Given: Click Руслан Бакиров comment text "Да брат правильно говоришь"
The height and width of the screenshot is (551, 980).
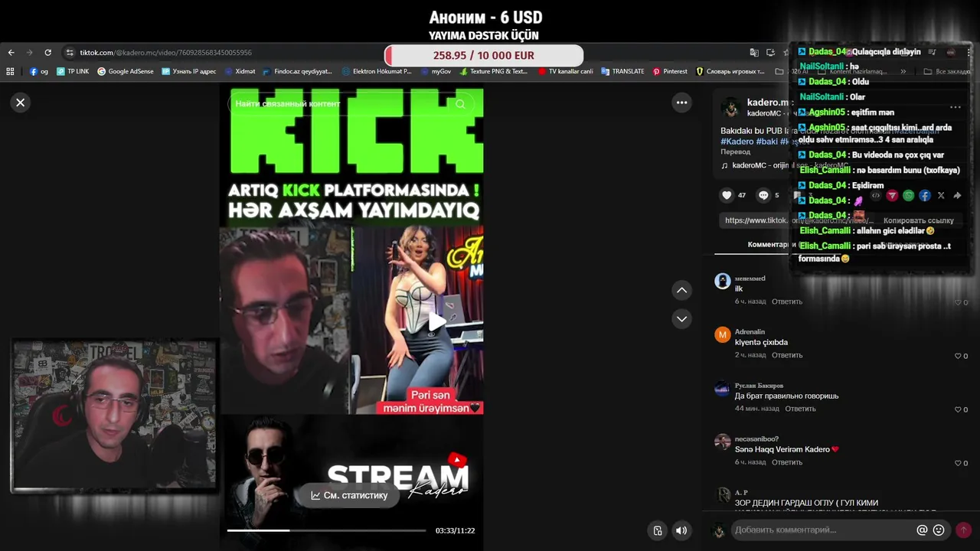Looking at the screenshot, I should point(786,396).
